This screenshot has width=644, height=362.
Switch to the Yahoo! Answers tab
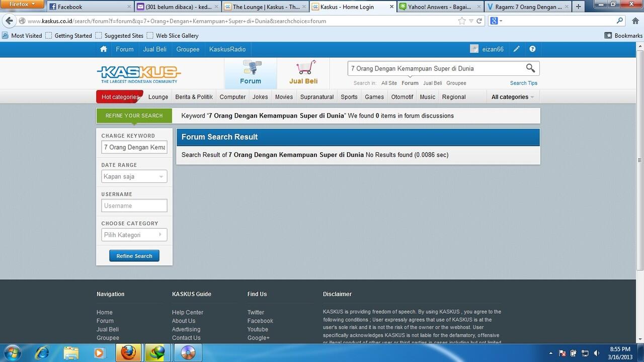coord(440,7)
